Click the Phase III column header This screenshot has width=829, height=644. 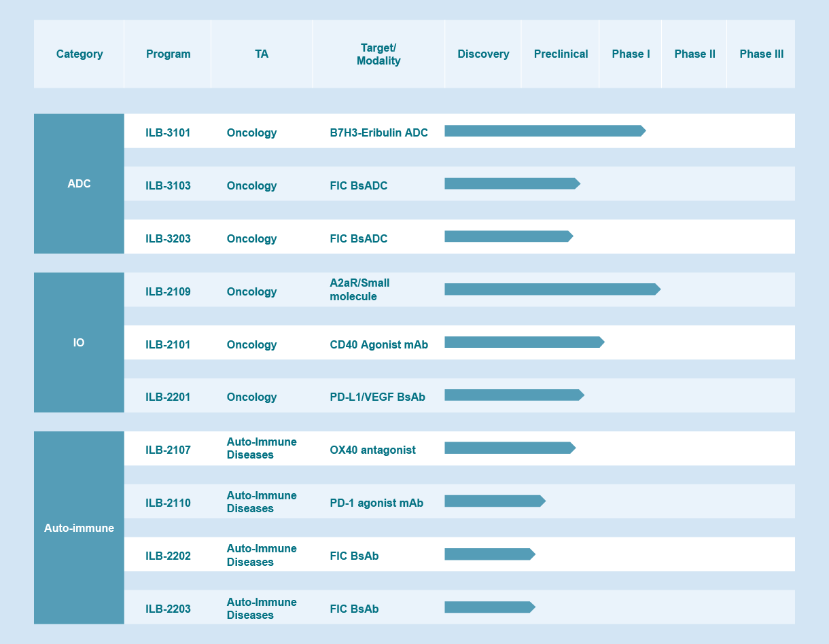click(x=761, y=54)
